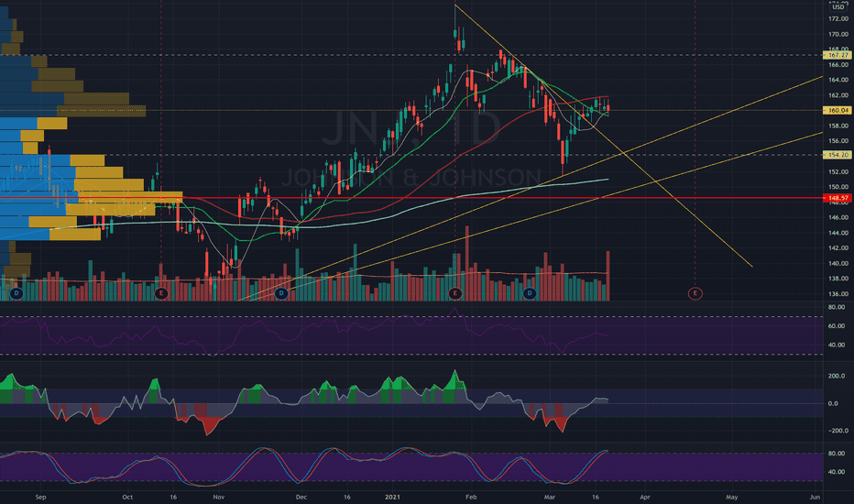
Task: Click the Sep label on time axis
Action: pyautogui.click(x=40, y=497)
